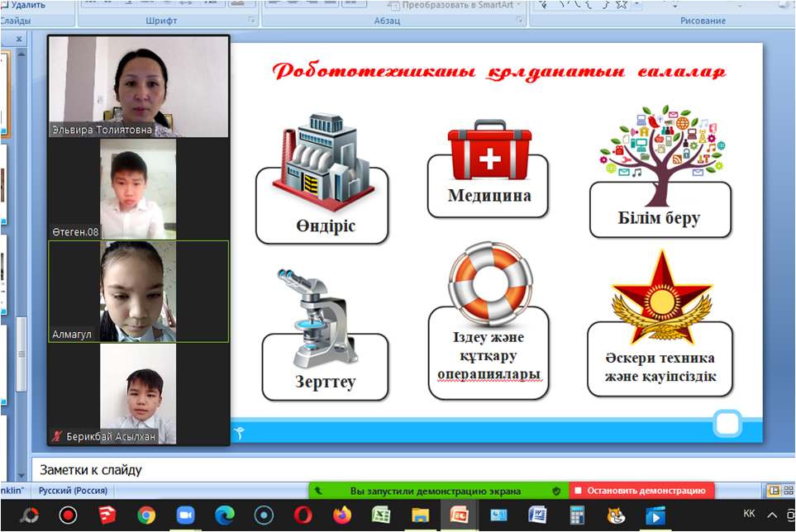Switch to PowerPoint taskbar icon
Viewport: 796px width, 532px height.
[459, 515]
